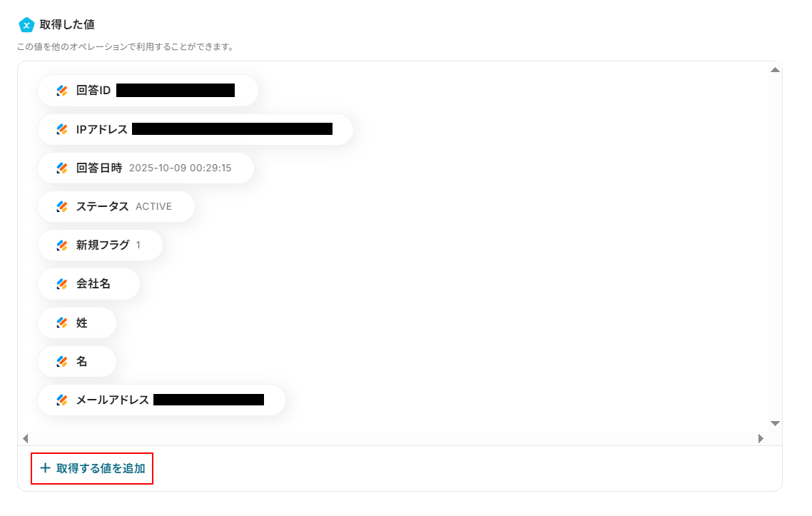Click the scroll left arrow

coord(26,438)
